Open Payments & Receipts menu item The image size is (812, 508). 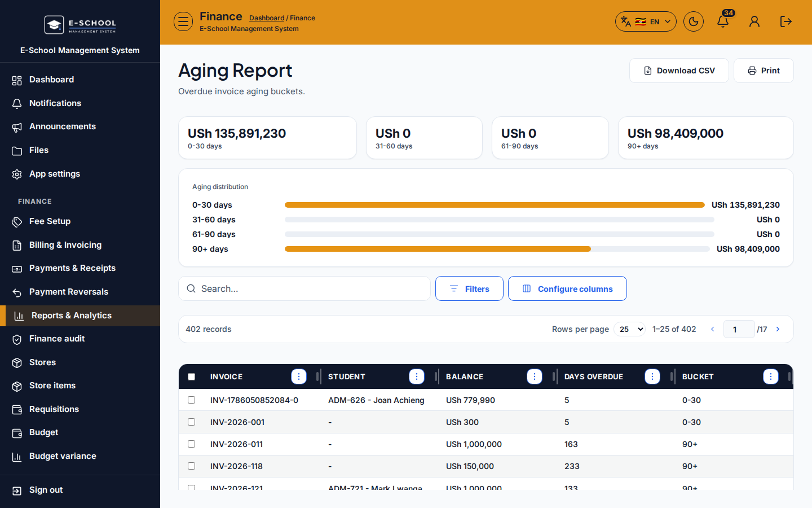coord(80,268)
